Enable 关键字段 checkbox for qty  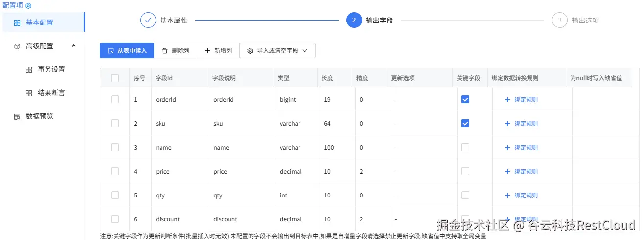(x=465, y=195)
